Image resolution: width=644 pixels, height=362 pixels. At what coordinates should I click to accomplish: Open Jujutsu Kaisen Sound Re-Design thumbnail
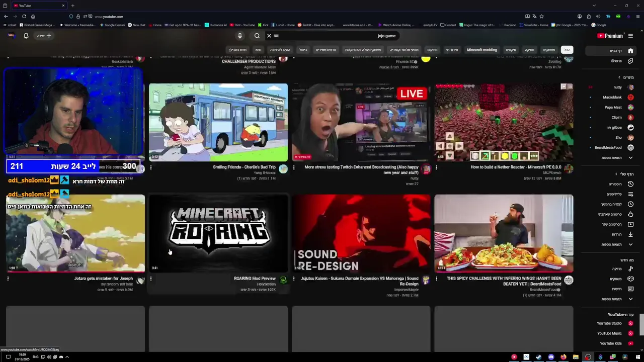tap(361, 233)
